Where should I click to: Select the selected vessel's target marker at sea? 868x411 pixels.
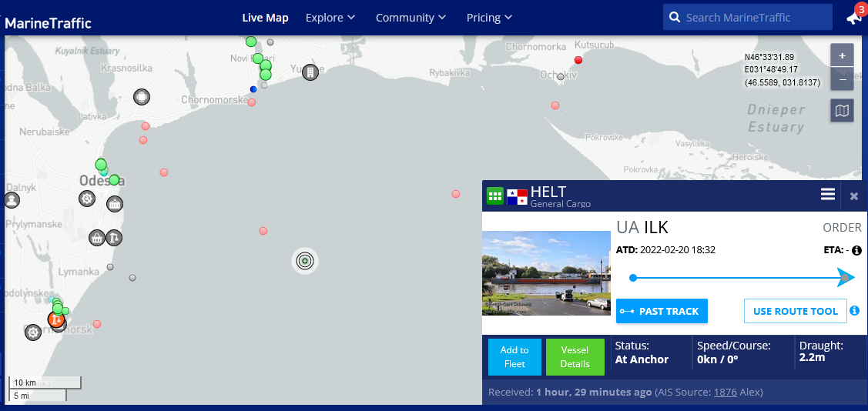click(x=305, y=261)
